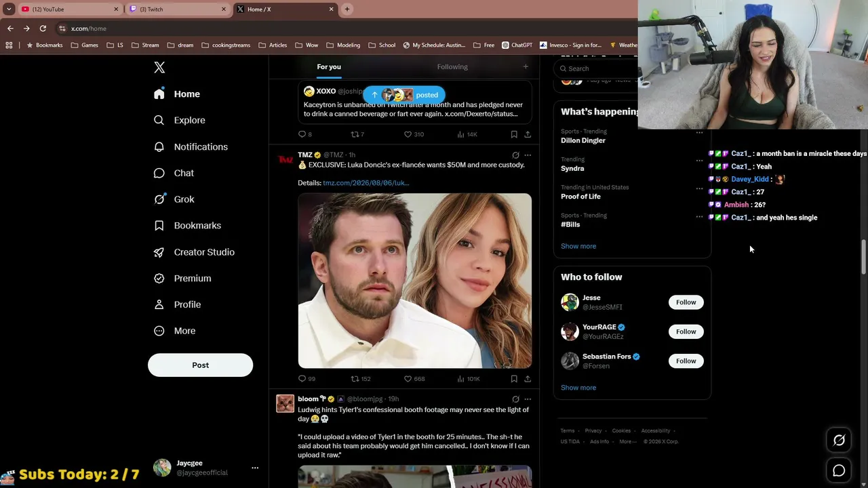This screenshot has width=868, height=488.
Task: Expand the footer More menu
Action: coord(627,441)
